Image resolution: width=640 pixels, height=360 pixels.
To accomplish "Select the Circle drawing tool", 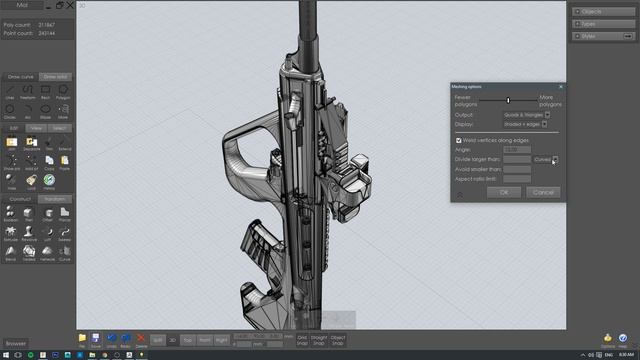I will 10,111.
